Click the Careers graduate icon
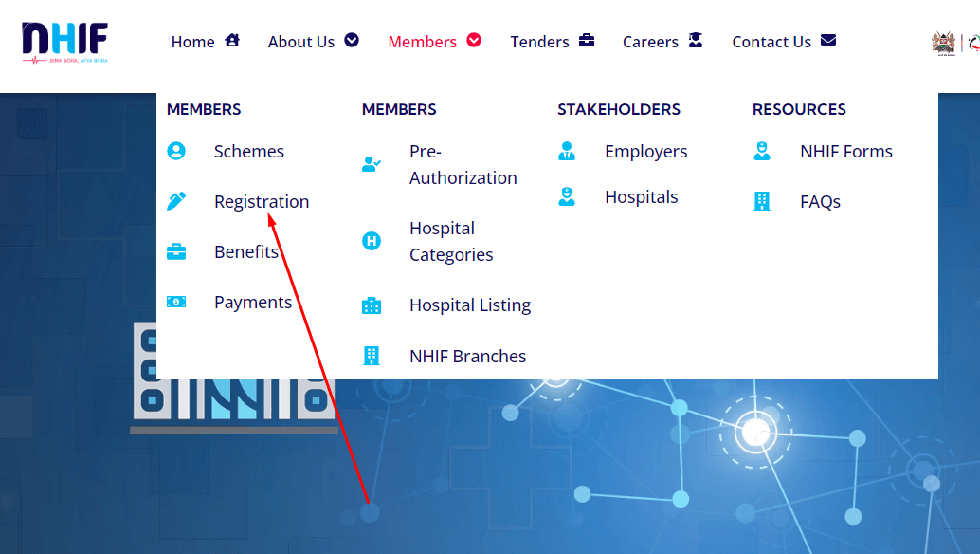The height and width of the screenshot is (554, 980). pos(696,41)
